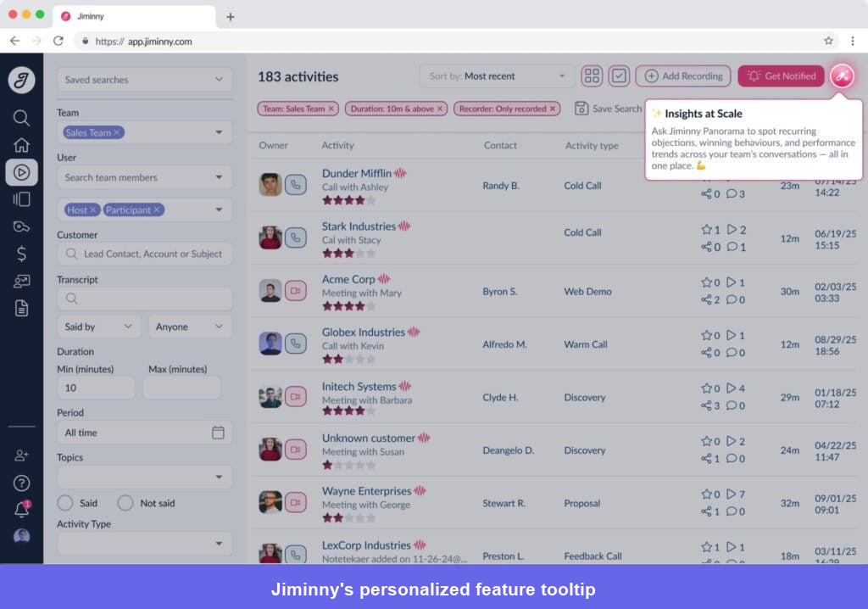Remove the Host chip
The height and width of the screenshot is (609, 868).
93,210
